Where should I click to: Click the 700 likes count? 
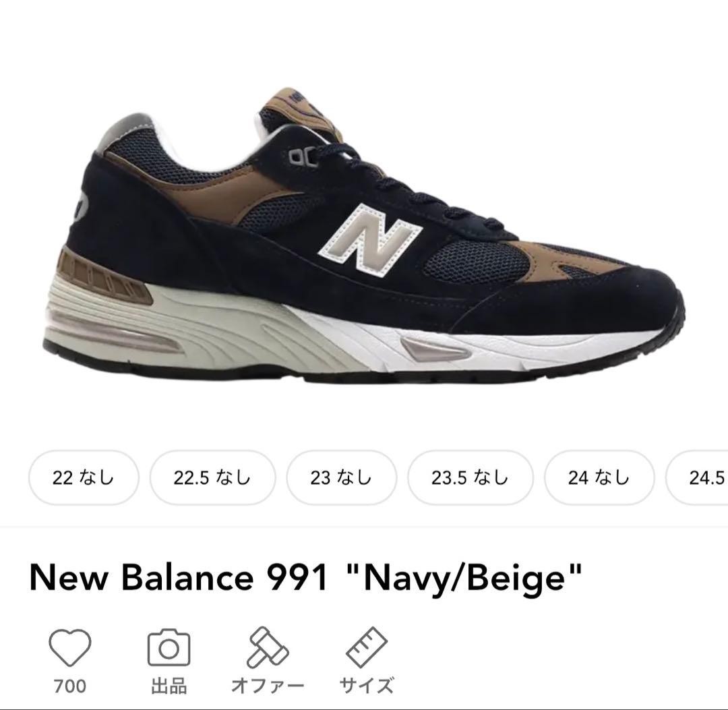pos(69,686)
